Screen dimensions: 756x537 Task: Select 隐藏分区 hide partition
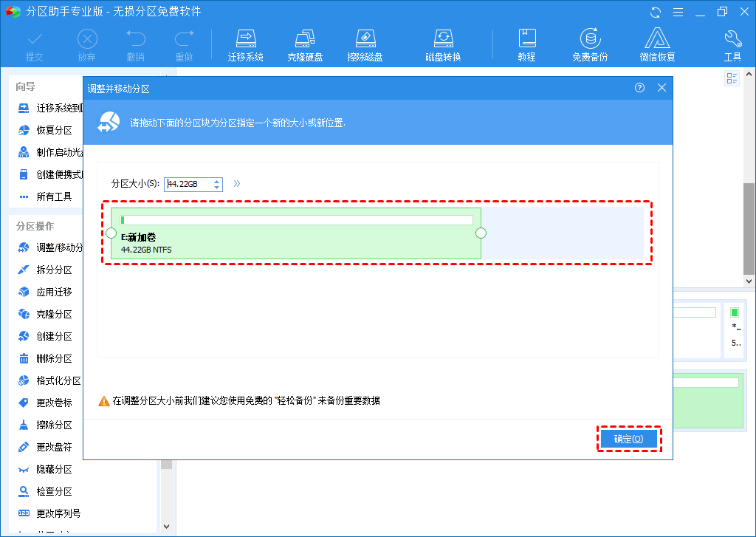coord(45,470)
